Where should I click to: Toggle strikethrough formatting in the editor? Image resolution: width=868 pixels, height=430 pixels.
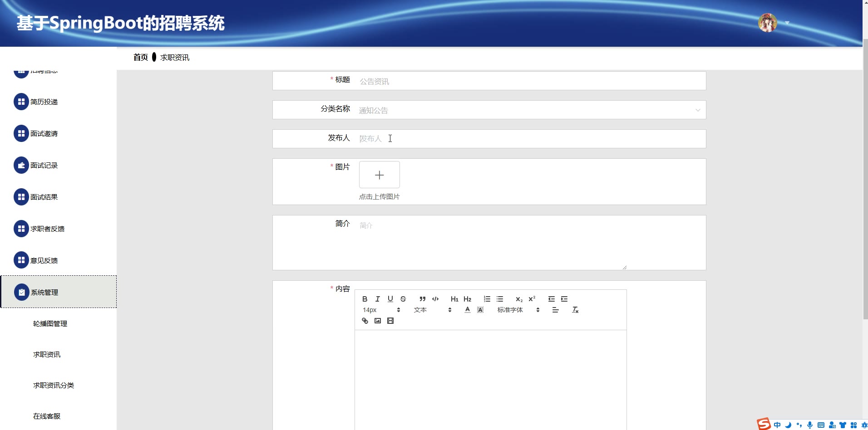[x=403, y=299]
